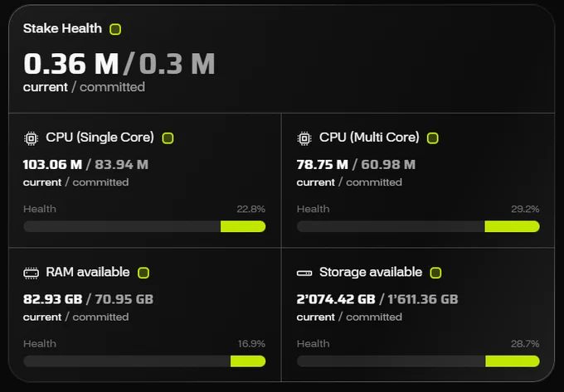Click the RAM module icon
Image resolution: width=564 pixels, height=392 pixels.
click(x=31, y=273)
